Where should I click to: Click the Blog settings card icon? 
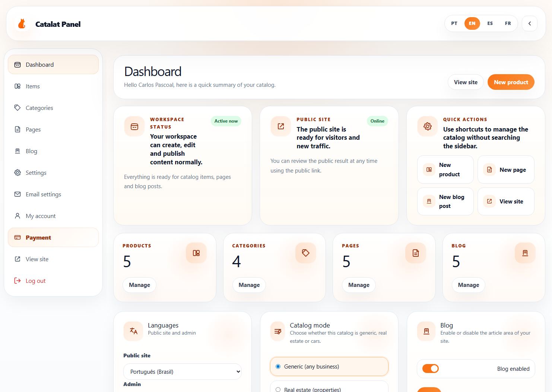[426, 331]
